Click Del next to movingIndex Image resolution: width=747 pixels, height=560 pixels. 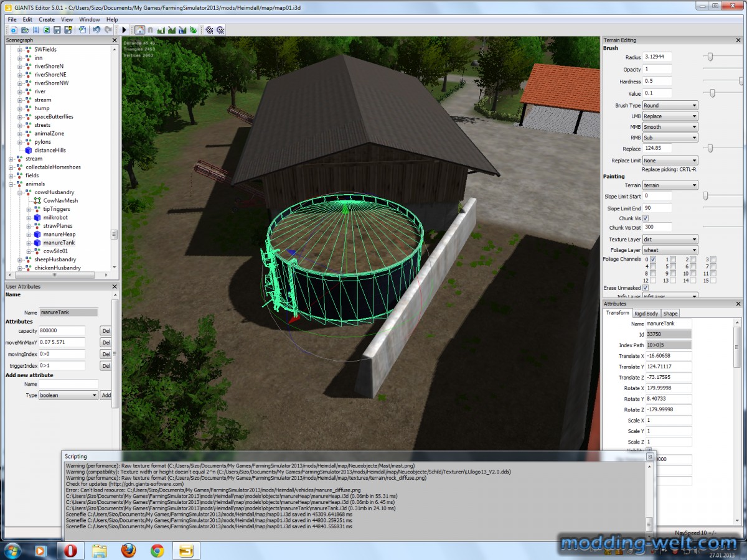pos(106,354)
